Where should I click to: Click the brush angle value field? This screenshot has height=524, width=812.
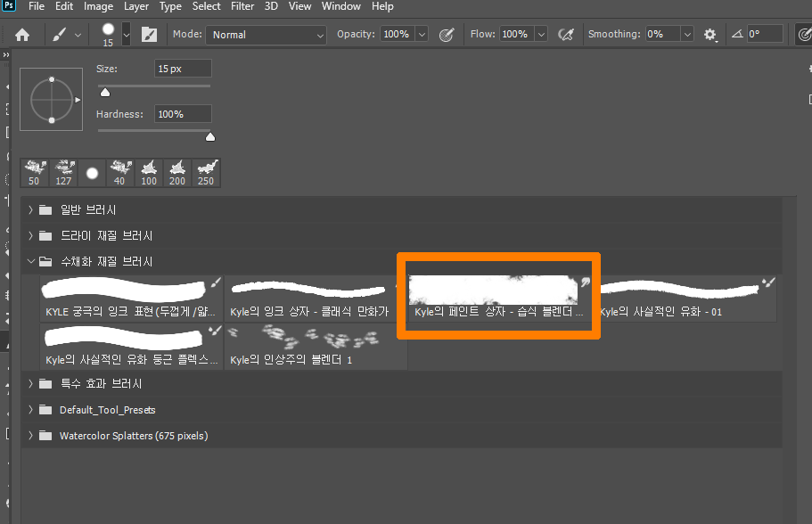(x=765, y=34)
